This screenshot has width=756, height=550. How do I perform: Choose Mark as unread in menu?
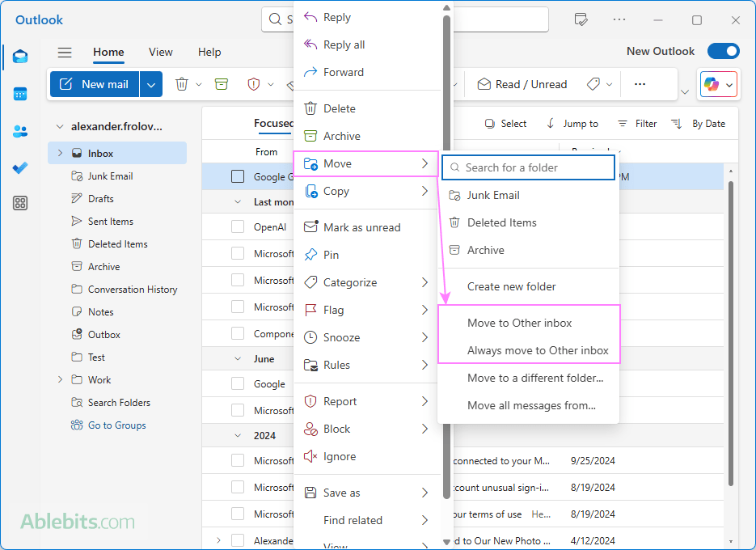coord(367,227)
